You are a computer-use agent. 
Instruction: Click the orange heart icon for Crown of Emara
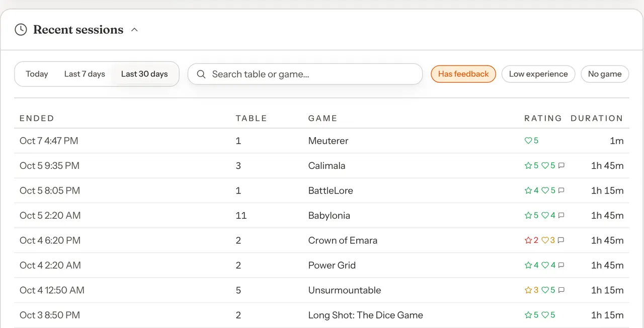(545, 240)
